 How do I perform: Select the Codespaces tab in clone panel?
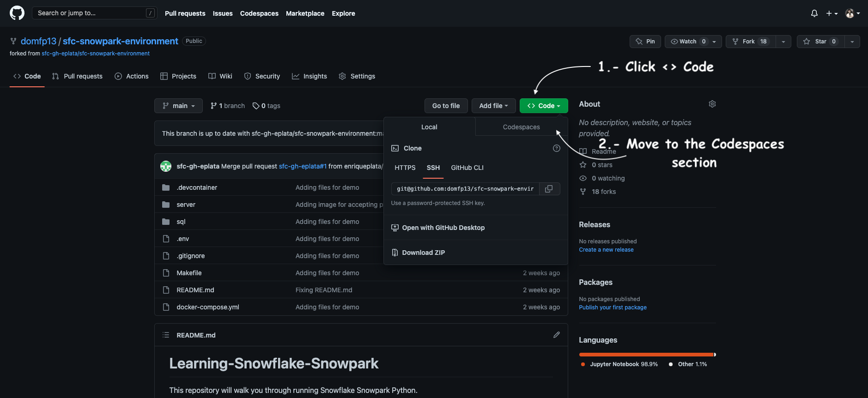(x=521, y=127)
